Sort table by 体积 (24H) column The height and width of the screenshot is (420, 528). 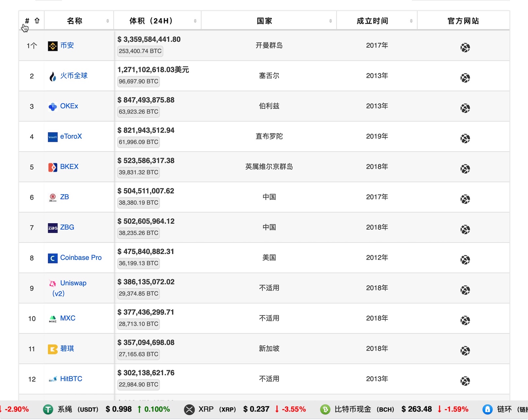point(157,21)
